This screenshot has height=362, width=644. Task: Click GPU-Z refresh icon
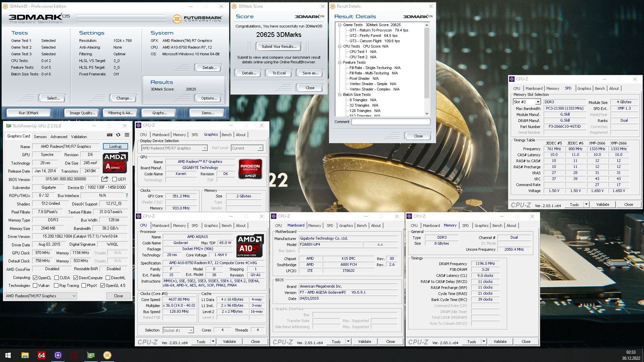118,135
